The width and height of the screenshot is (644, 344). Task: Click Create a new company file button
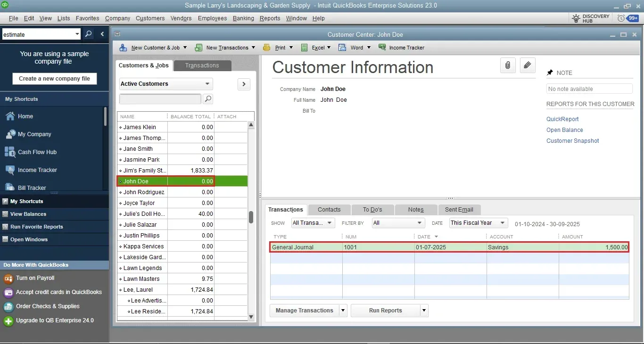coord(55,79)
